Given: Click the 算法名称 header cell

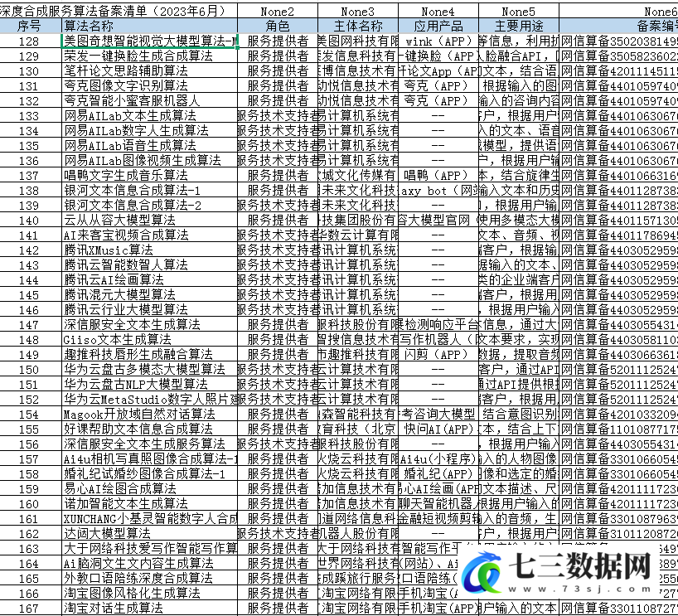Looking at the screenshot, I should [150, 26].
